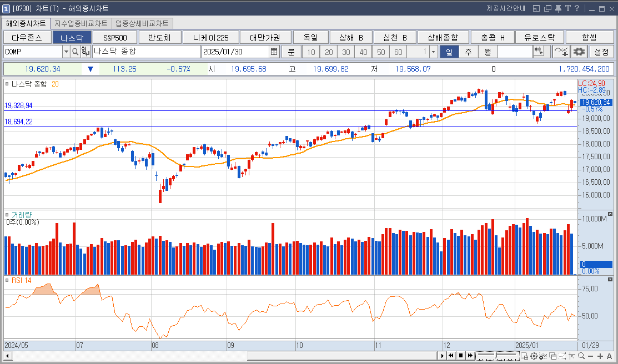This screenshot has width=618, height=364.
Task: Select the 항셍 index button
Action: point(590,37)
